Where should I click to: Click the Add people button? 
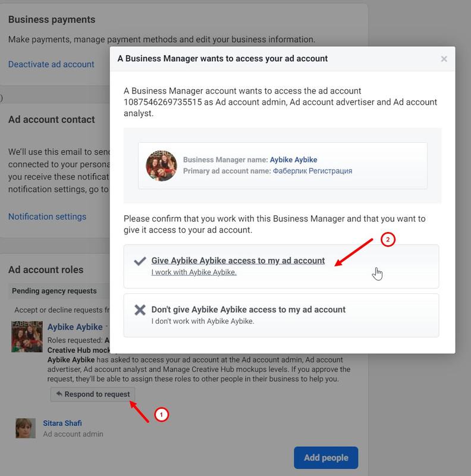tap(326, 458)
